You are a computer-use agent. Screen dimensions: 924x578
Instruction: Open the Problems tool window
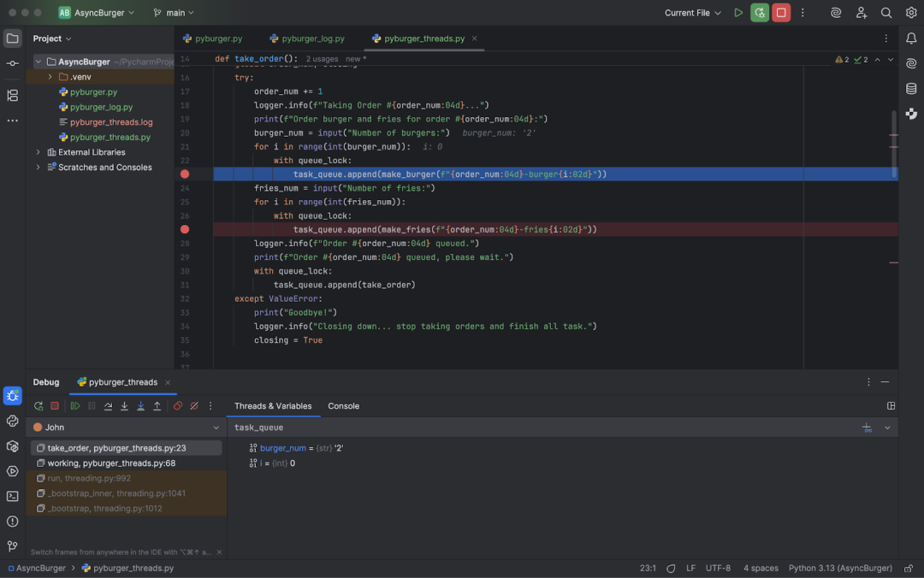click(12, 522)
